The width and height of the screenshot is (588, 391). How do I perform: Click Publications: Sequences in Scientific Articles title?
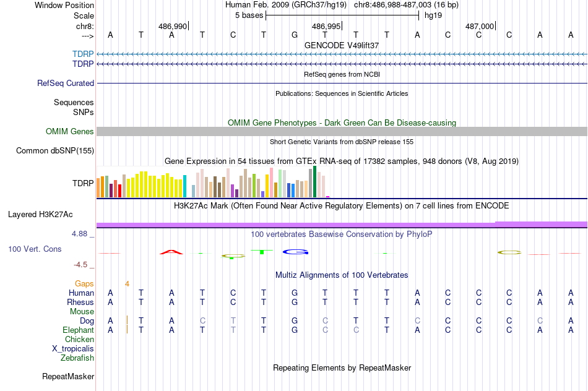342,93
